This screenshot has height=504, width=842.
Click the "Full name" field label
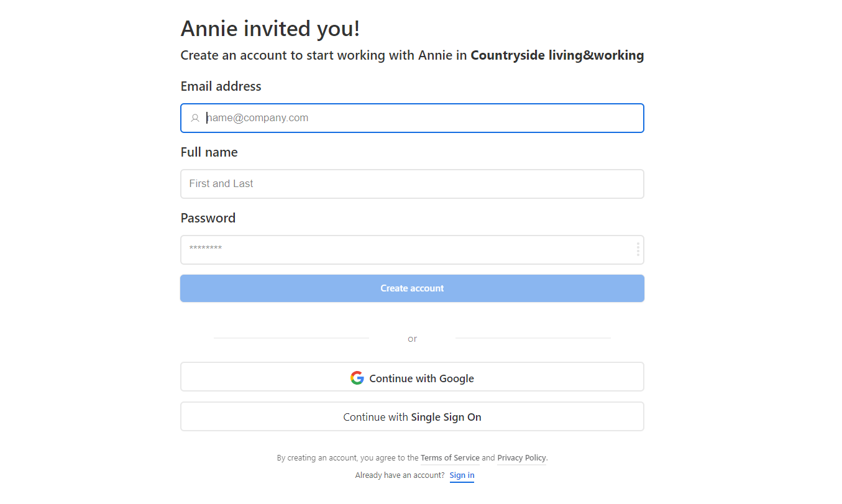209,152
